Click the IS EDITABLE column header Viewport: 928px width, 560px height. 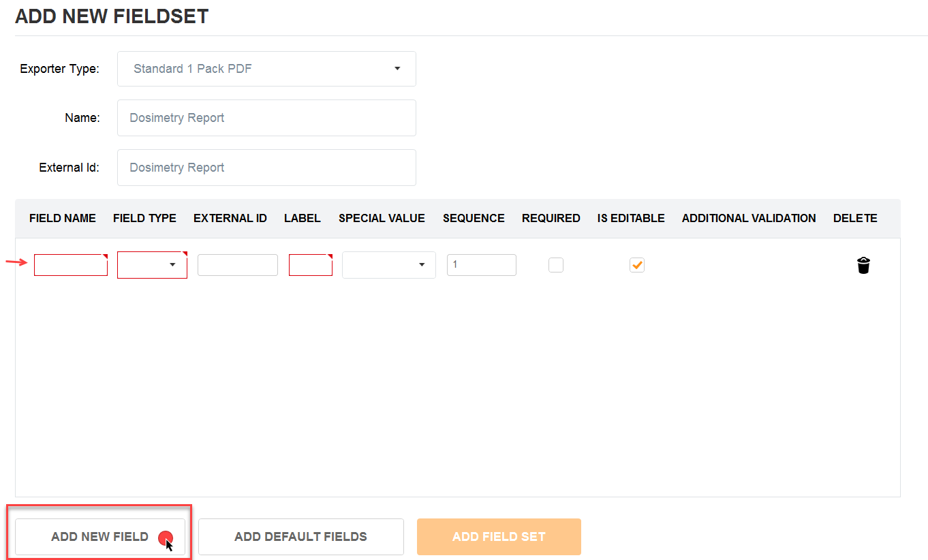[631, 219]
